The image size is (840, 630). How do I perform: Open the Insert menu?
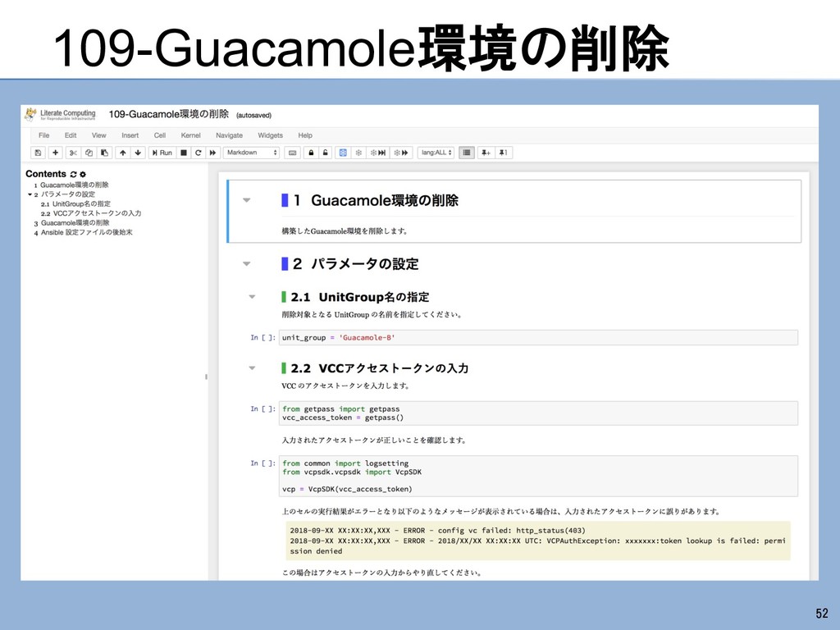130,135
